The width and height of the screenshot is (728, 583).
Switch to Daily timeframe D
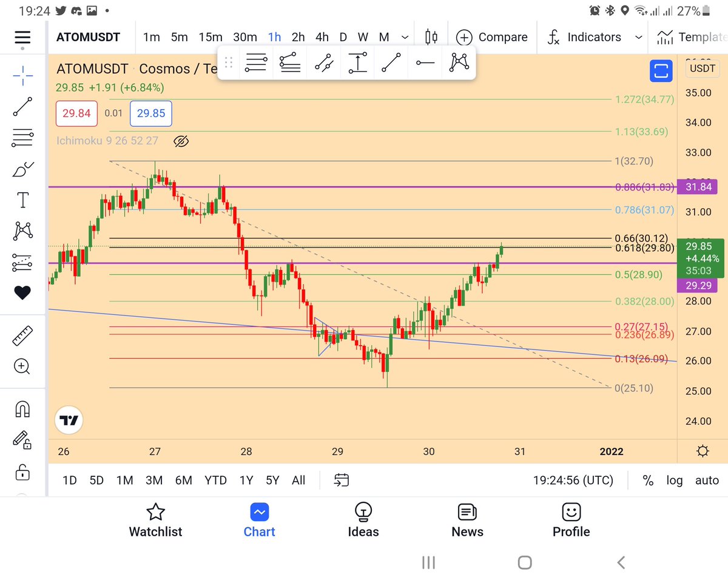[x=343, y=37]
